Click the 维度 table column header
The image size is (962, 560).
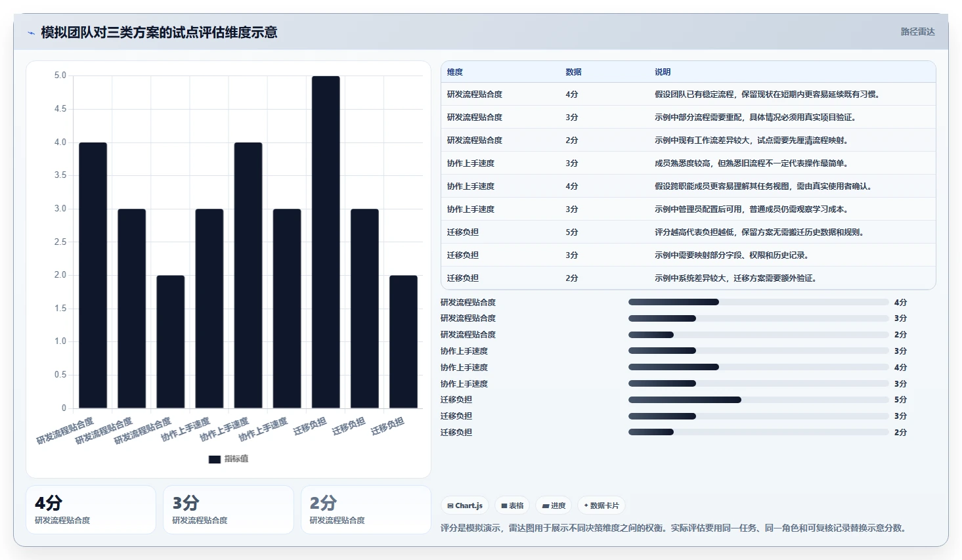pyautogui.click(x=455, y=72)
